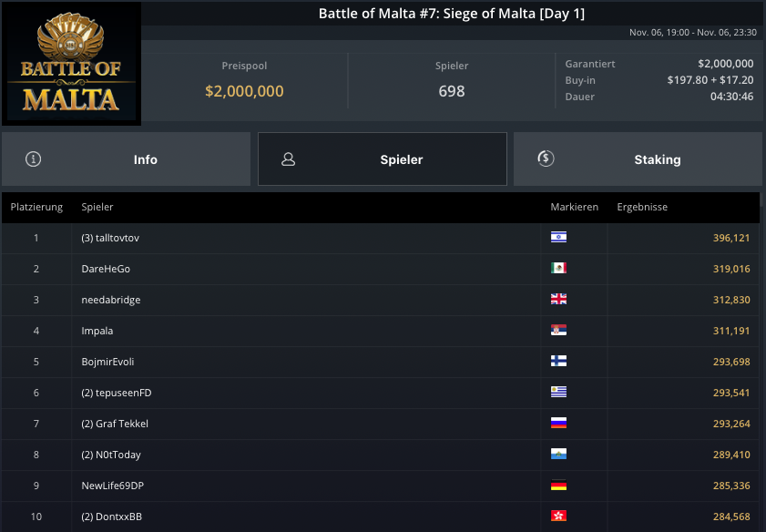This screenshot has width=766, height=532.
Task: Click the San Marino flag beside N0tToday
Action: pyautogui.click(x=558, y=455)
